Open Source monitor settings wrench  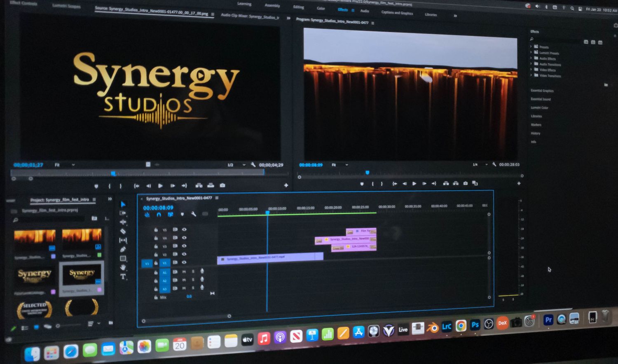point(253,165)
